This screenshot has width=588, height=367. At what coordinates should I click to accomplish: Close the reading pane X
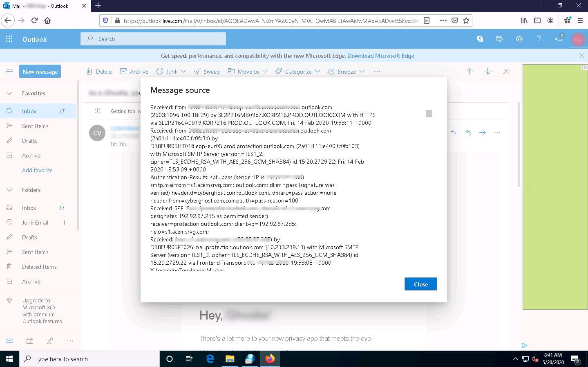506,71
